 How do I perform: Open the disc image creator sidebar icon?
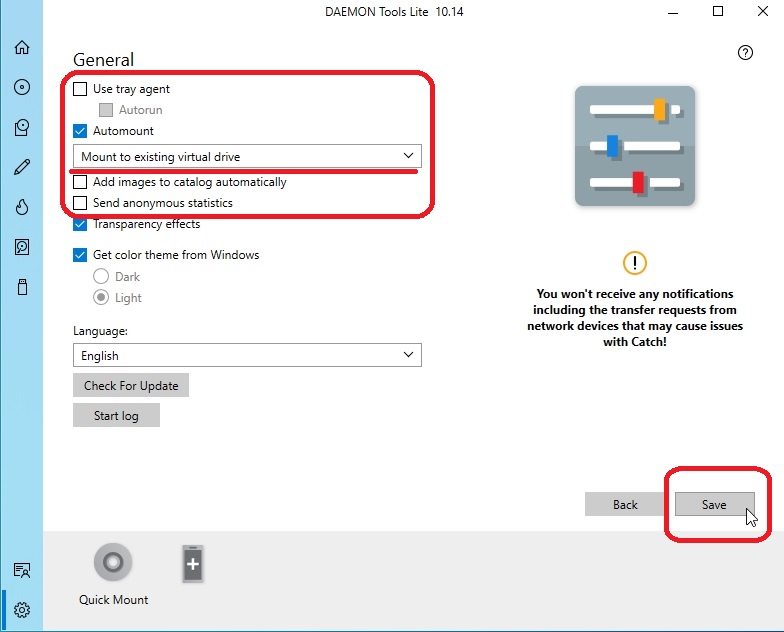pyautogui.click(x=22, y=128)
